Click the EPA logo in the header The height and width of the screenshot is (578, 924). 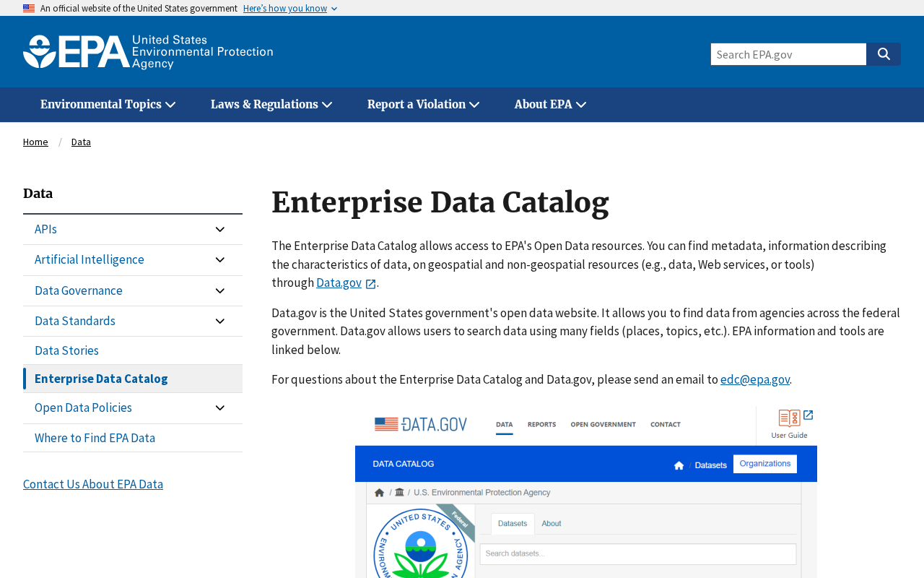148,52
